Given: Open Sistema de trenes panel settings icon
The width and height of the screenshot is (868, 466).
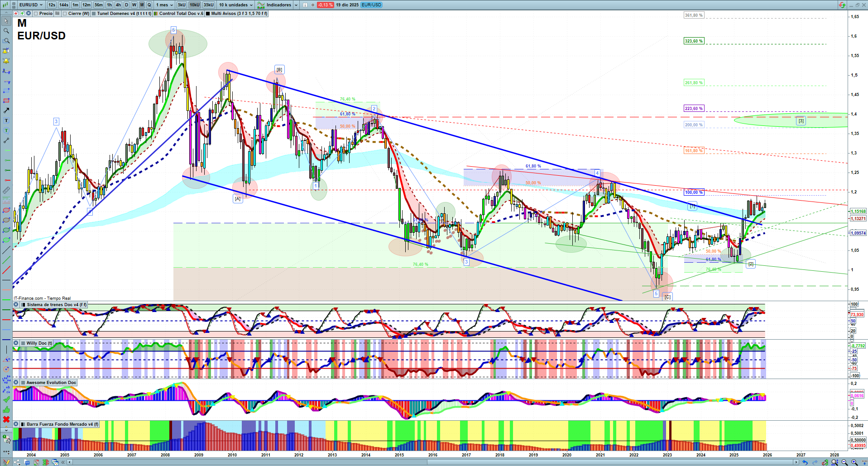Looking at the screenshot, I should click(16, 305).
